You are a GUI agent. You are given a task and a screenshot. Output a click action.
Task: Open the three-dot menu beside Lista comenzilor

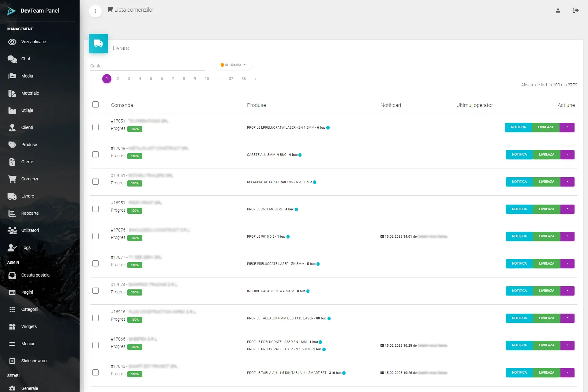tap(95, 11)
